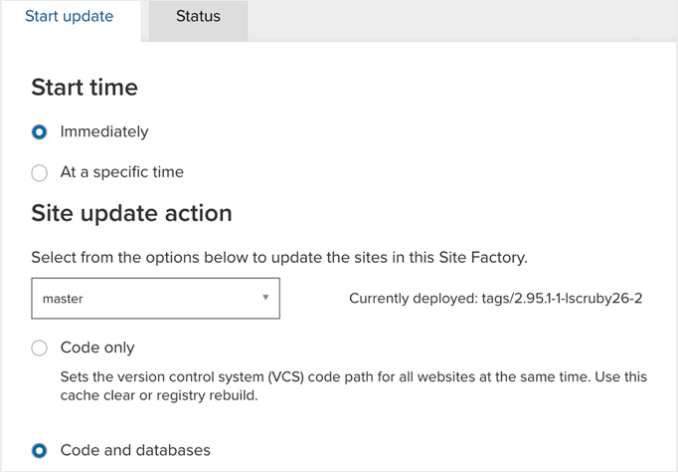This screenshot has width=678, height=472.
Task: Open the Start update tab
Action: 68,17
